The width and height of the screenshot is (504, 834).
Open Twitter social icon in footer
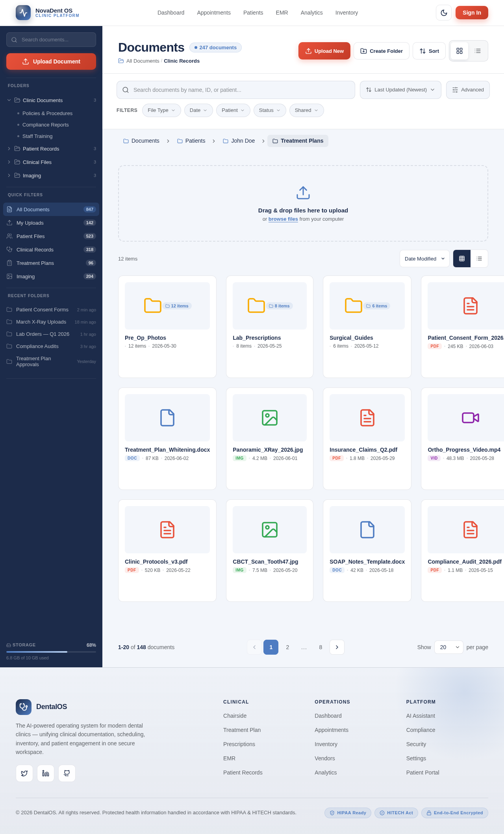[x=24, y=773]
